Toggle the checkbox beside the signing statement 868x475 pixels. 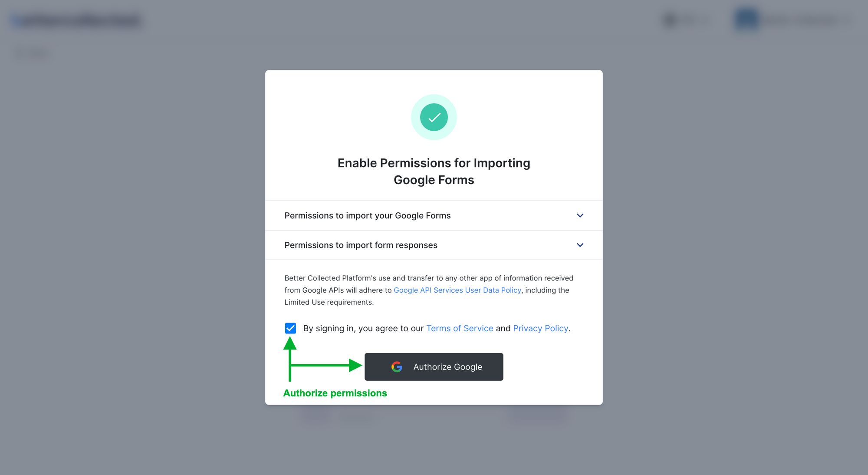click(x=290, y=328)
